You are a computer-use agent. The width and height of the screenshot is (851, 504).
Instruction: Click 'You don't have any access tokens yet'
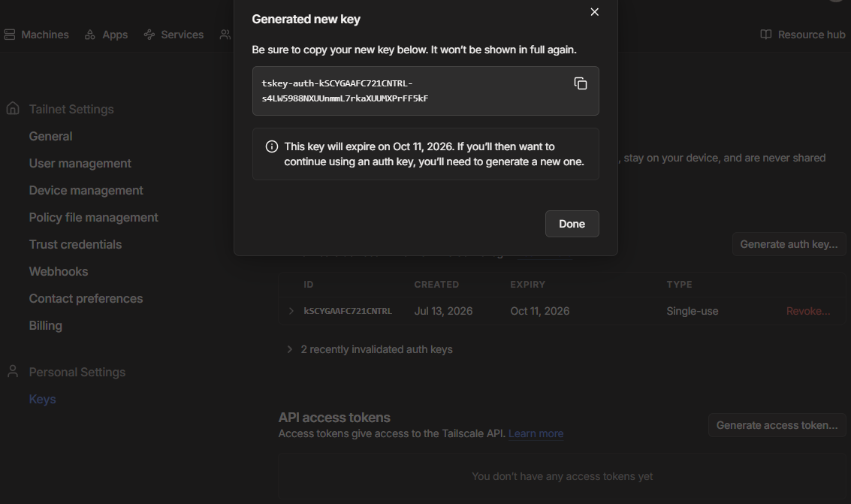point(562,476)
